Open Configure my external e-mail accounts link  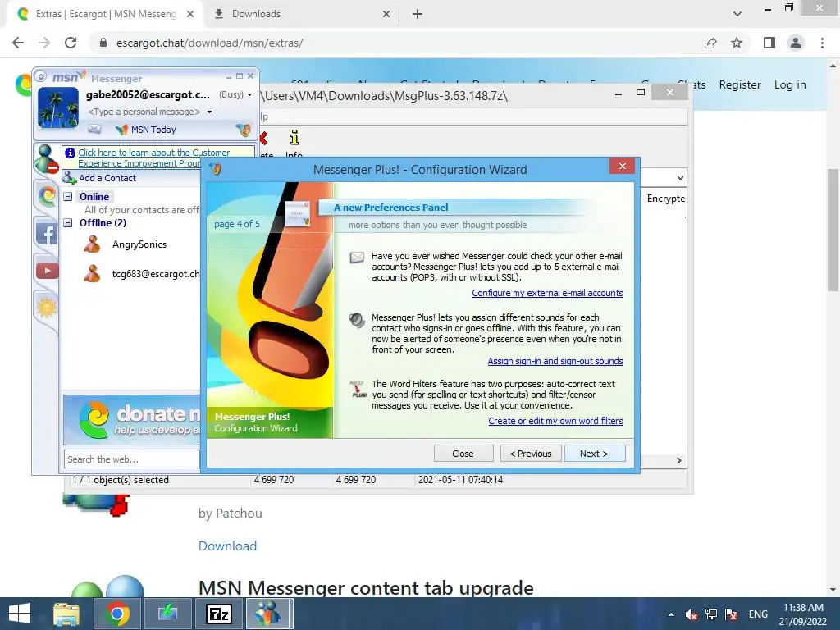547,293
